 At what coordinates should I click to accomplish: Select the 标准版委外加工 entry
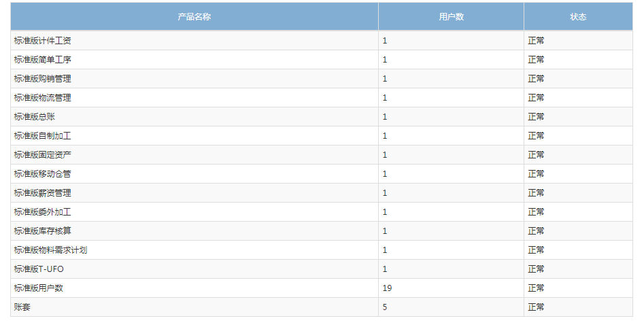coord(43,212)
